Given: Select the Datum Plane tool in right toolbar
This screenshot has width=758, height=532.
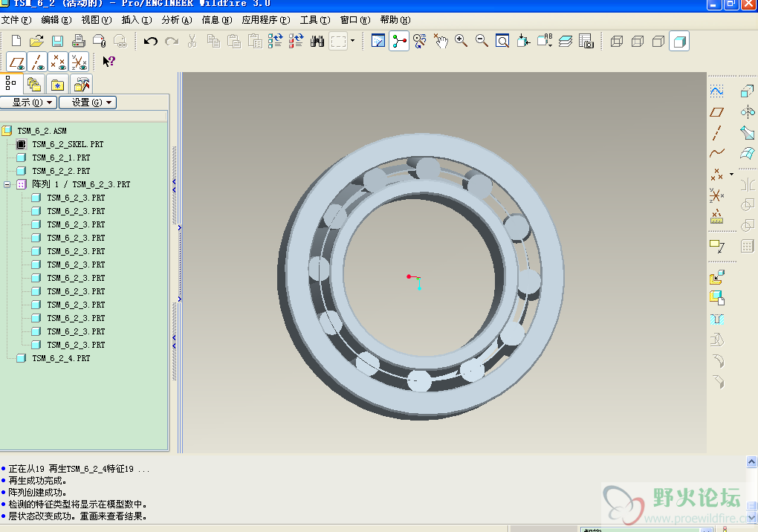Looking at the screenshot, I should tap(716, 112).
